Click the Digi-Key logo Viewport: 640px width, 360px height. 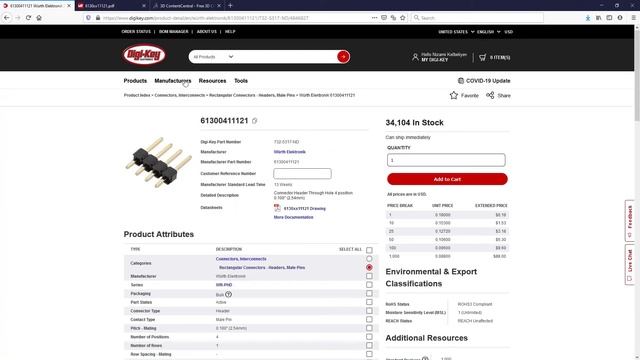(144, 55)
